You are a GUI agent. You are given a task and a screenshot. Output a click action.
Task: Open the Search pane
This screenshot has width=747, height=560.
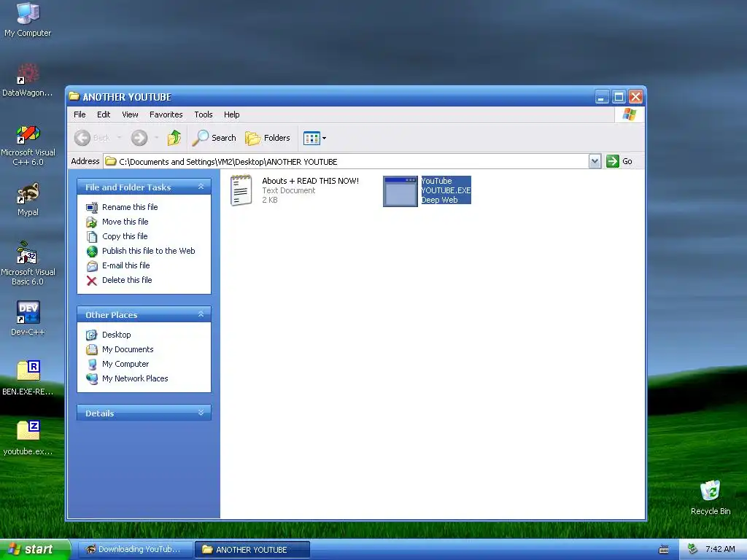pyautogui.click(x=214, y=138)
